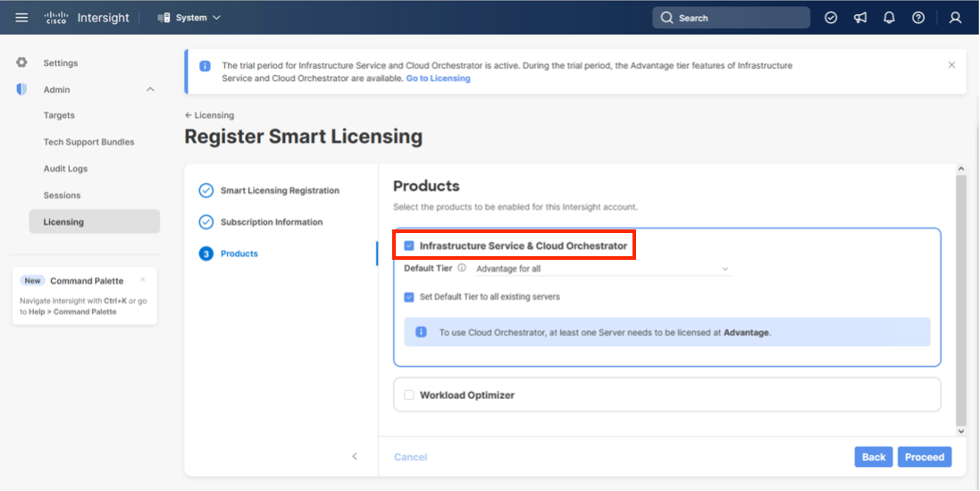The width and height of the screenshot is (980, 491).
Task: Open the Default Tier dropdown
Action: (603, 269)
